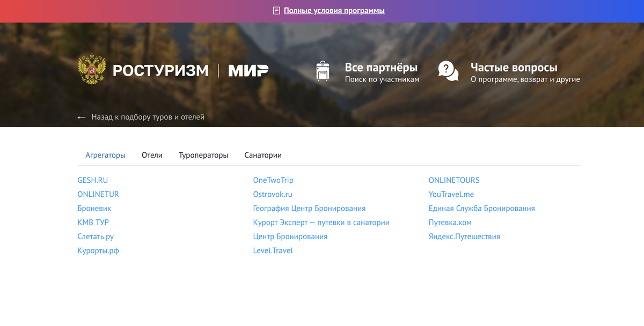Image resolution: width=644 pixels, height=326 pixels.
Task: Select the Агрегаторы tab
Action: coord(105,155)
